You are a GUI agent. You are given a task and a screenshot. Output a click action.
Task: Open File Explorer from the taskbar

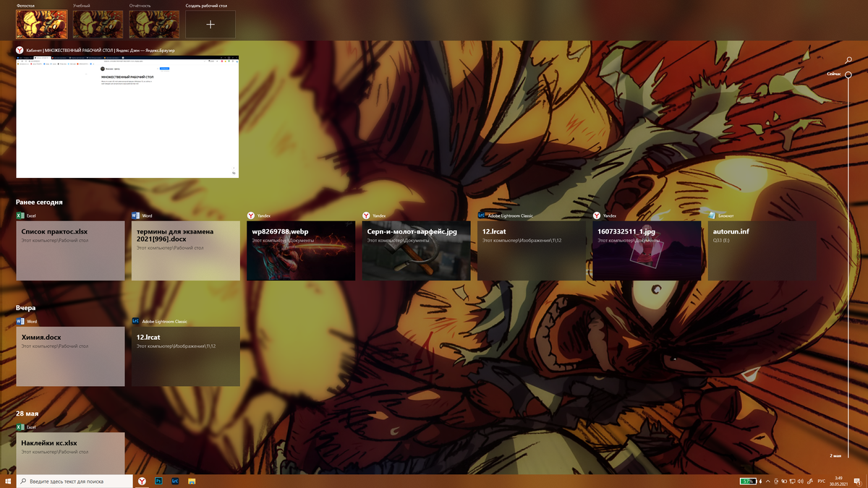tap(192, 481)
